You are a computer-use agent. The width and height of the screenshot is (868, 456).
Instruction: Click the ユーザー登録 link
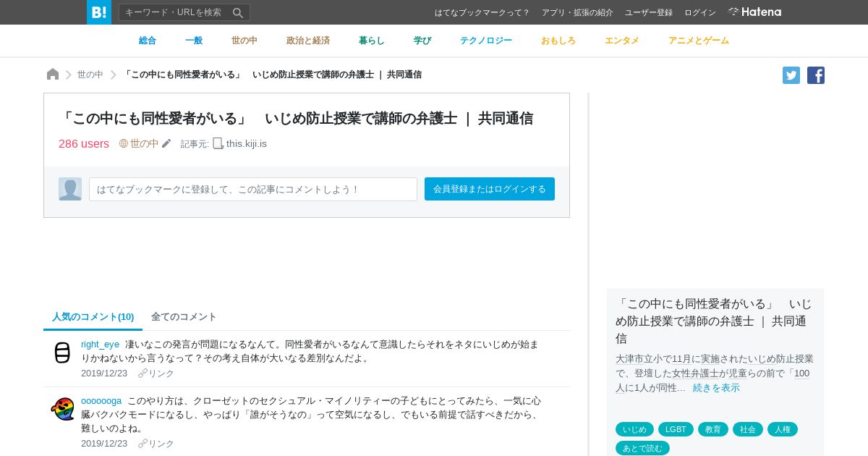coord(649,12)
